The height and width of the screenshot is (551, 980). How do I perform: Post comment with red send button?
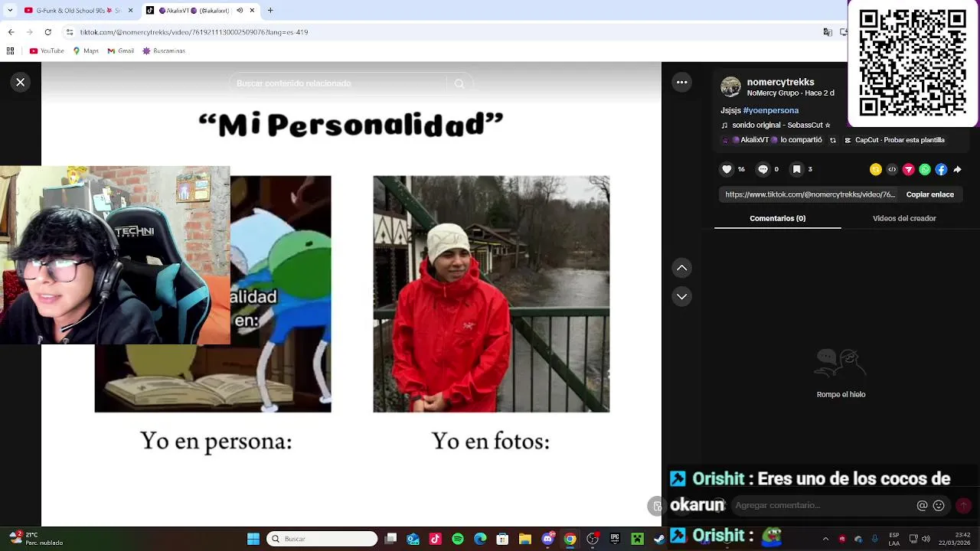[963, 505]
